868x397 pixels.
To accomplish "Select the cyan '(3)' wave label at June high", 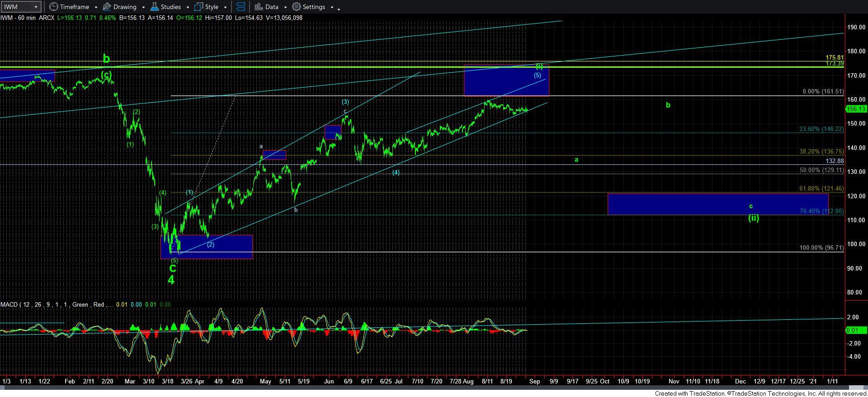I will click(x=345, y=102).
